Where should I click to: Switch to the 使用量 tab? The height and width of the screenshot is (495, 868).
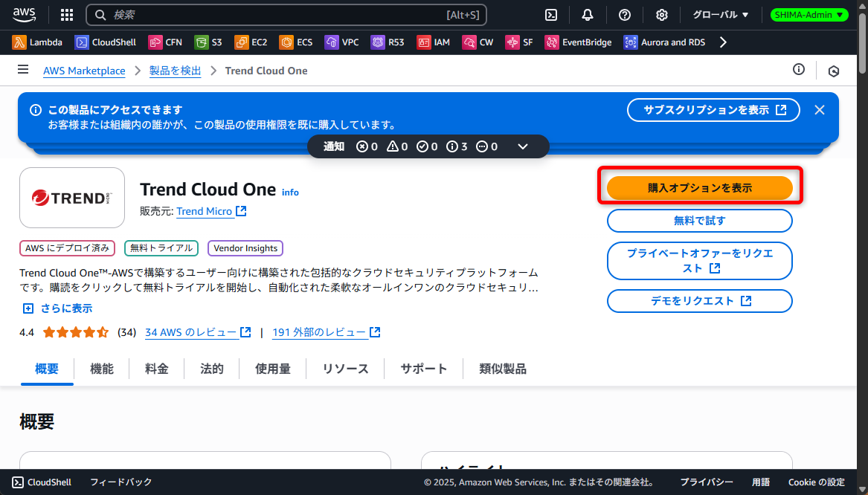pyautogui.click(x=273, y=369)
